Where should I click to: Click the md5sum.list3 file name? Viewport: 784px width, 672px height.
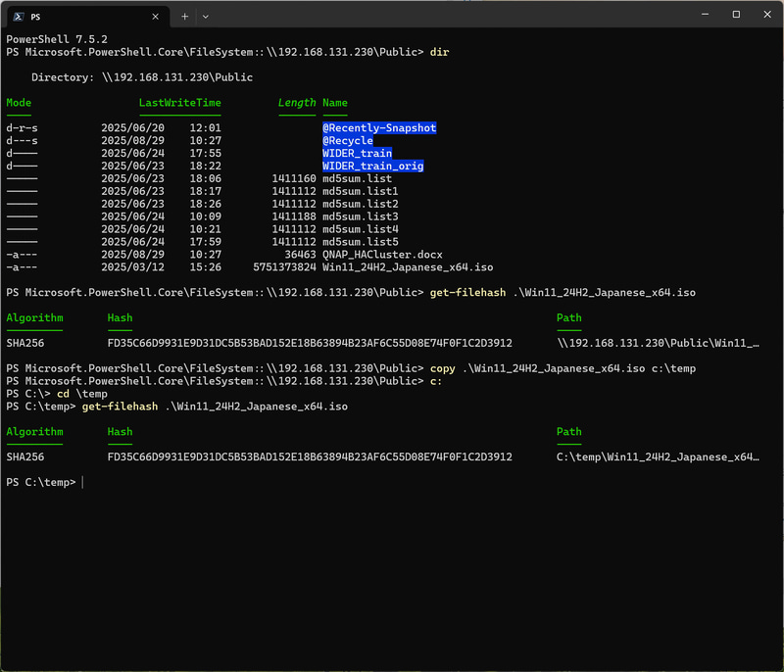[x=360, y=216]
